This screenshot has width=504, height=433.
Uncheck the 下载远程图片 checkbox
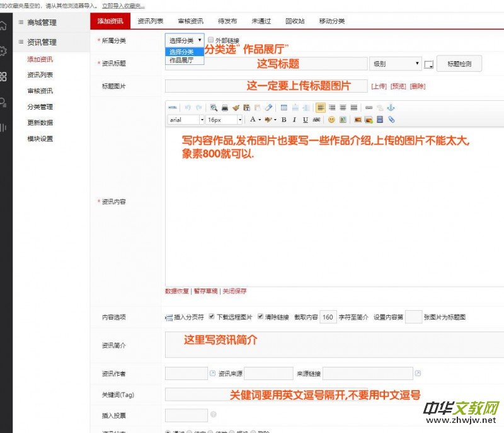pyautogui.click(x=210, y=318)
